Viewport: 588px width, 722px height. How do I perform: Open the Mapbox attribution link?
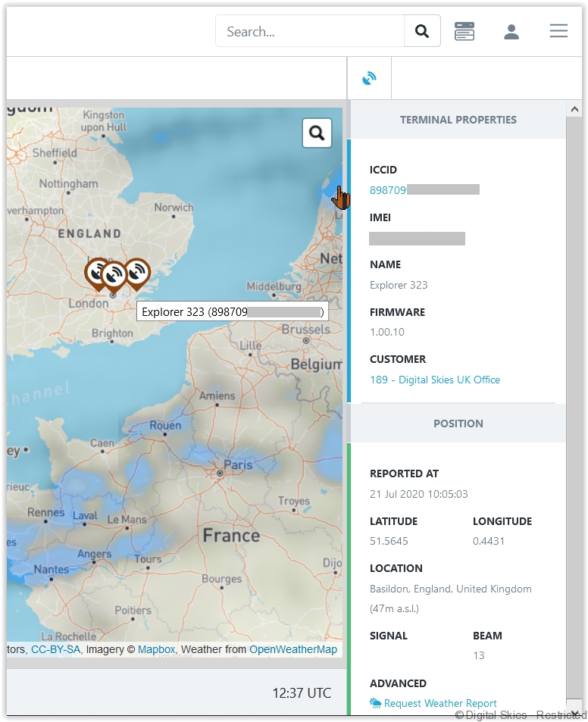tap(156, 649)
